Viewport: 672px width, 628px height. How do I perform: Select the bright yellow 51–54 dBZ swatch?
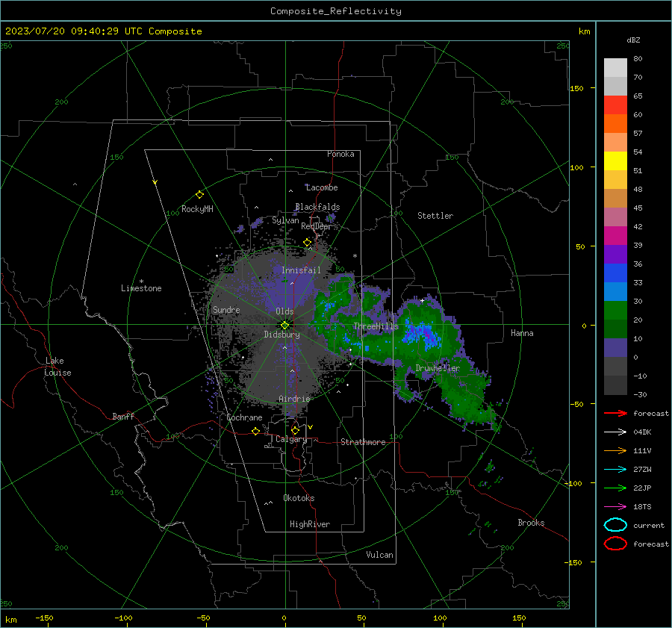pyautogui.click(x=615, y=161)
